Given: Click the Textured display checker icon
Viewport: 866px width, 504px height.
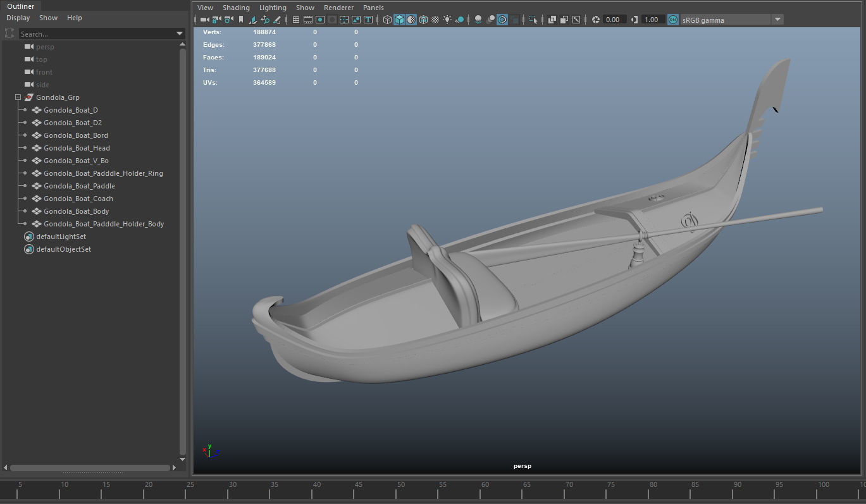Looking at the screenshot, I should (435, 20).
